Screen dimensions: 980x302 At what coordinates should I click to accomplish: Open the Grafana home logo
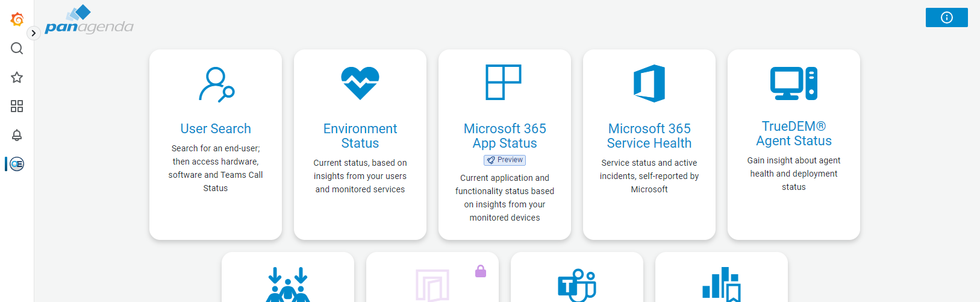click(x=17, y=19)
